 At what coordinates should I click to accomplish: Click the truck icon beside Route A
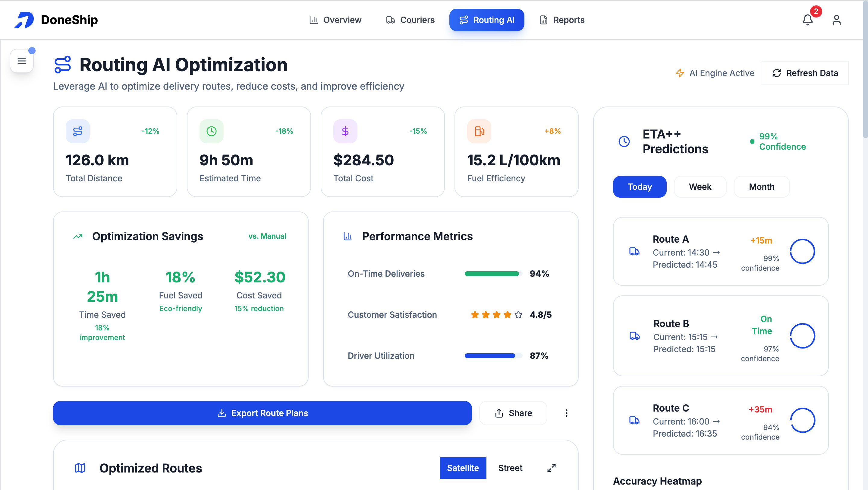635,252
